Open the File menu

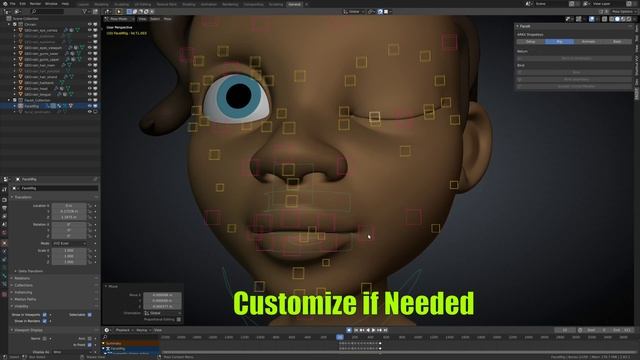pos(13,4)
